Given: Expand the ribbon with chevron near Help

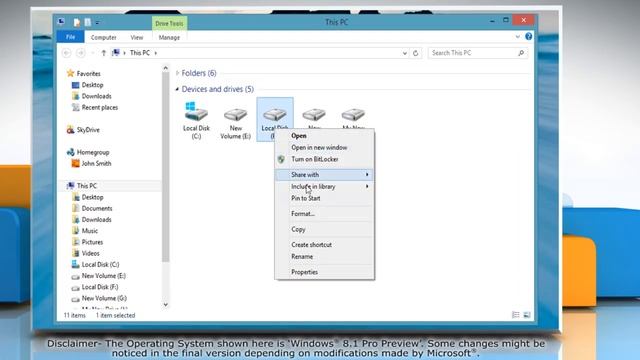Looking at the screenshot, I should point(518,37).
